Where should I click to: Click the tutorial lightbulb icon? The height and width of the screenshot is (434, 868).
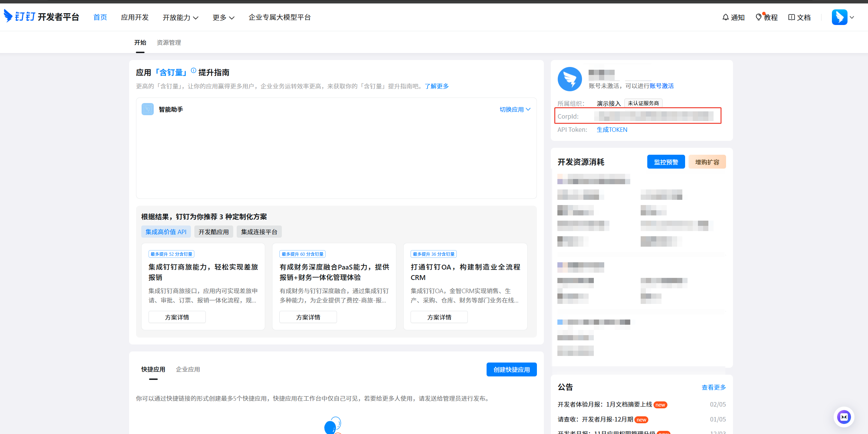(x=758, y=17)
